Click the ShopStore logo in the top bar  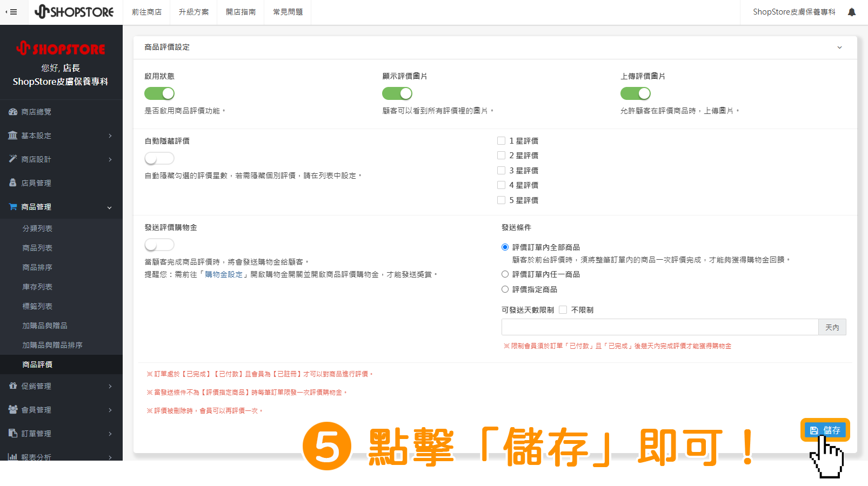74,12
